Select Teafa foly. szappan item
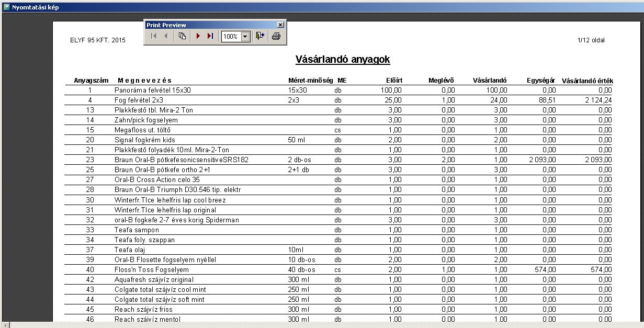Viewport: 644px width, 328px height. 145,240
